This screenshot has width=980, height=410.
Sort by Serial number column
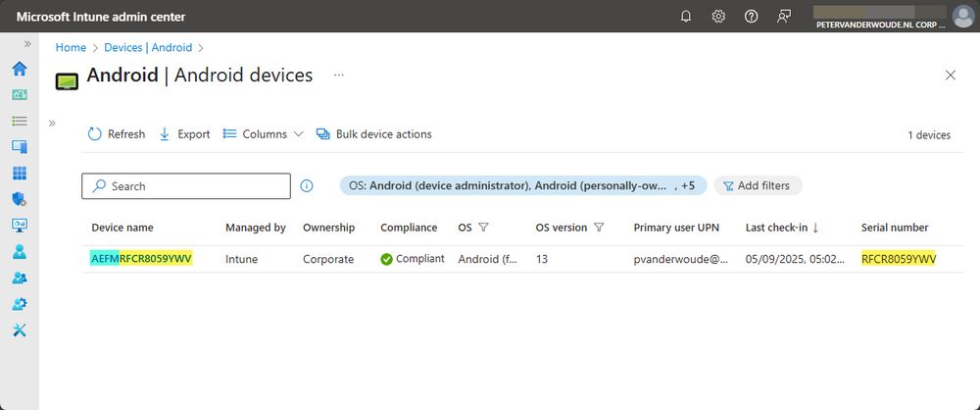[x=895, y=228]
